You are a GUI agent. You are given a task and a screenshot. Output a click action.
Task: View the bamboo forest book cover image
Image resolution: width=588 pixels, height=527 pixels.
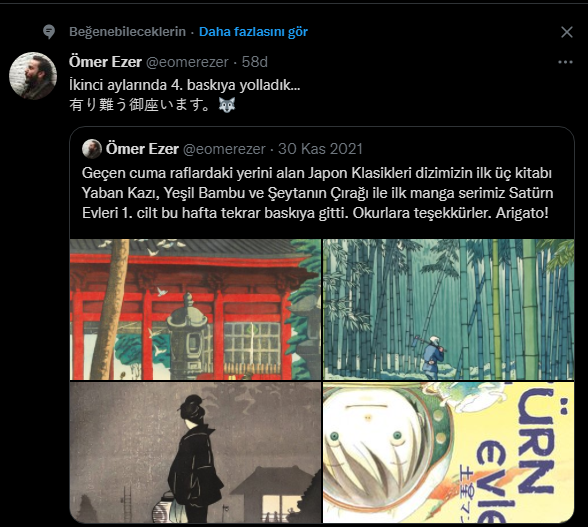point(448,309)
